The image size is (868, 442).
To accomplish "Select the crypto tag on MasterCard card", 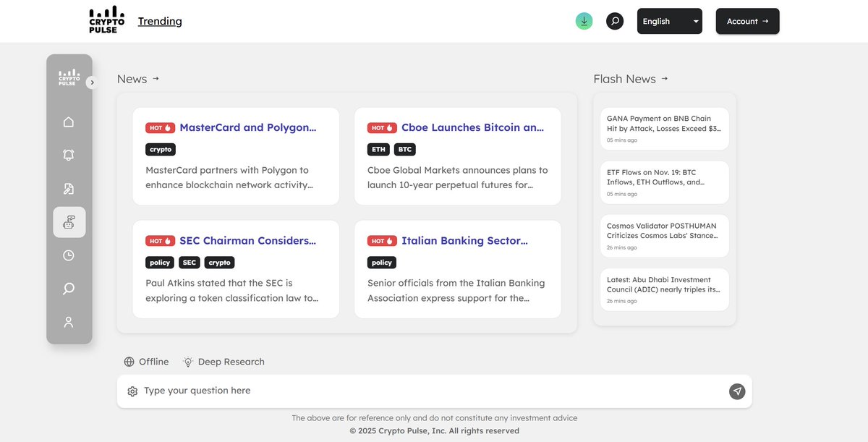I will click(161, 150).
